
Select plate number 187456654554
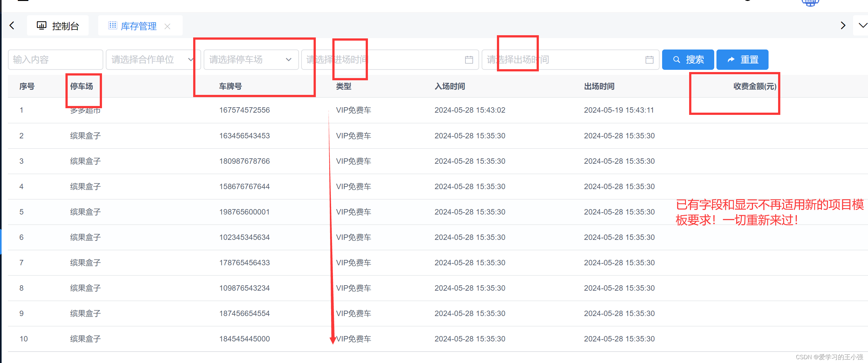(245, 313)
